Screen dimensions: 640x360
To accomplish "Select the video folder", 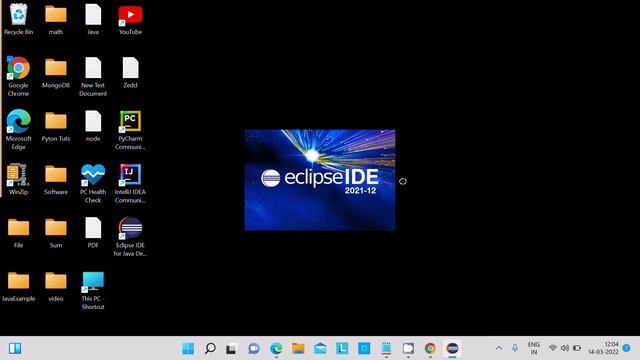I will (x=56, y=287).
